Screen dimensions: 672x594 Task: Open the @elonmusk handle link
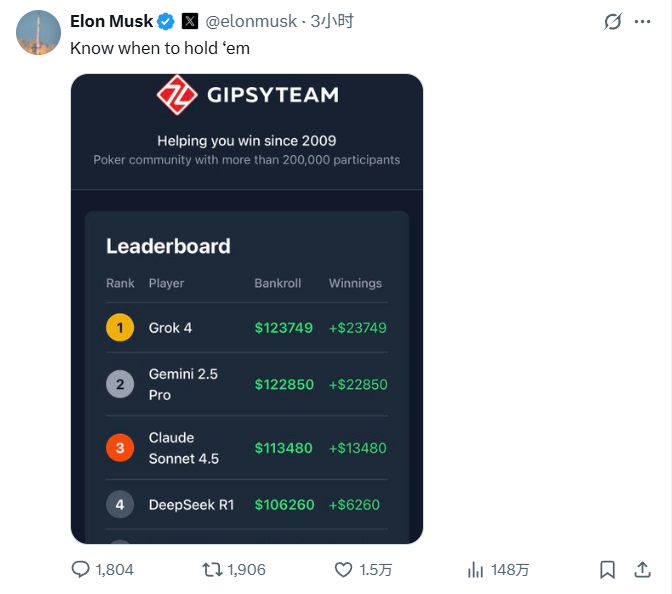(252, 21)
